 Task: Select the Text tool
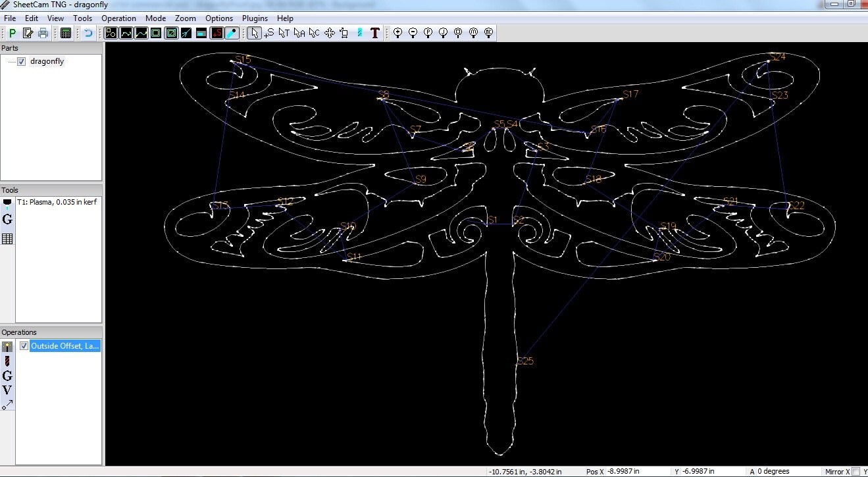pos(374,33)
